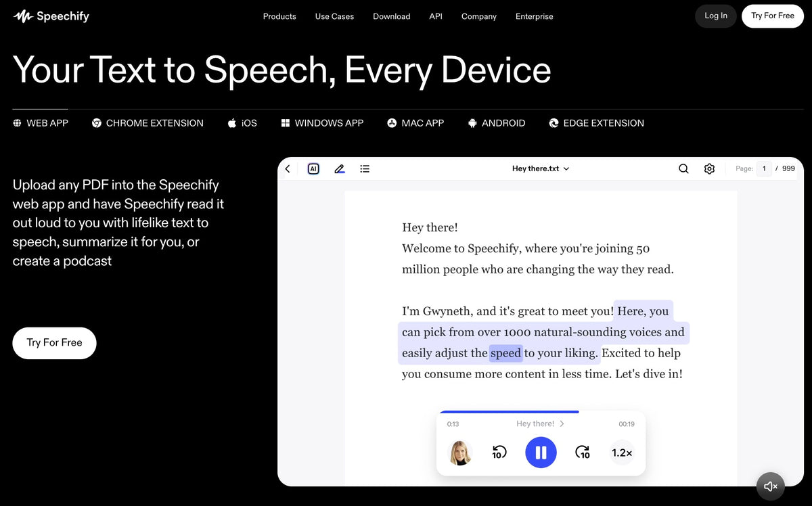Click the Log In button

(716, 16)
